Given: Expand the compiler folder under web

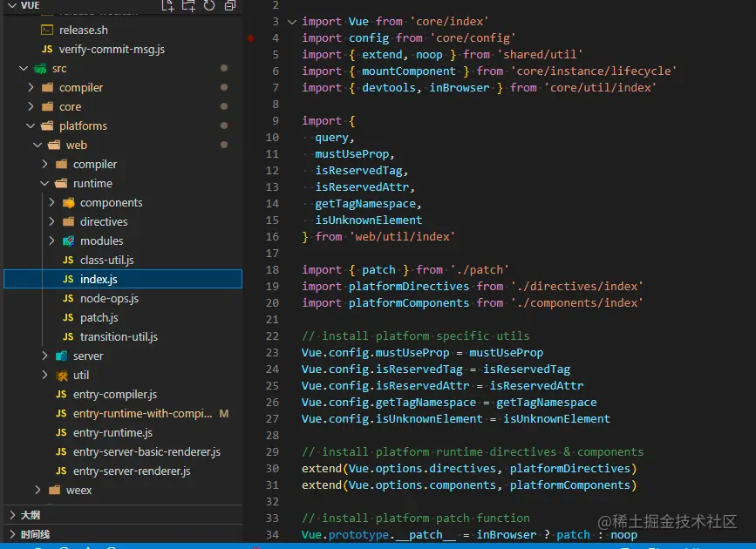Looking at the screenshot, I should click(x=44, y=165).
